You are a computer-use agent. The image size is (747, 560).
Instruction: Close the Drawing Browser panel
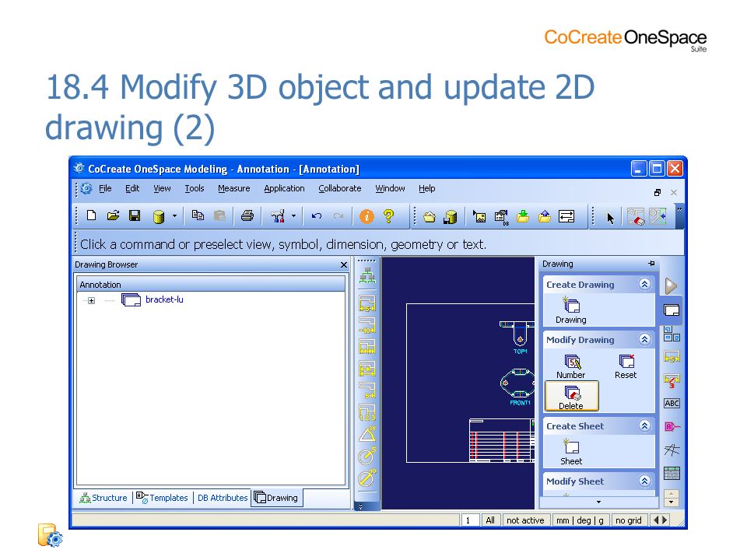(x=344, y=264)
